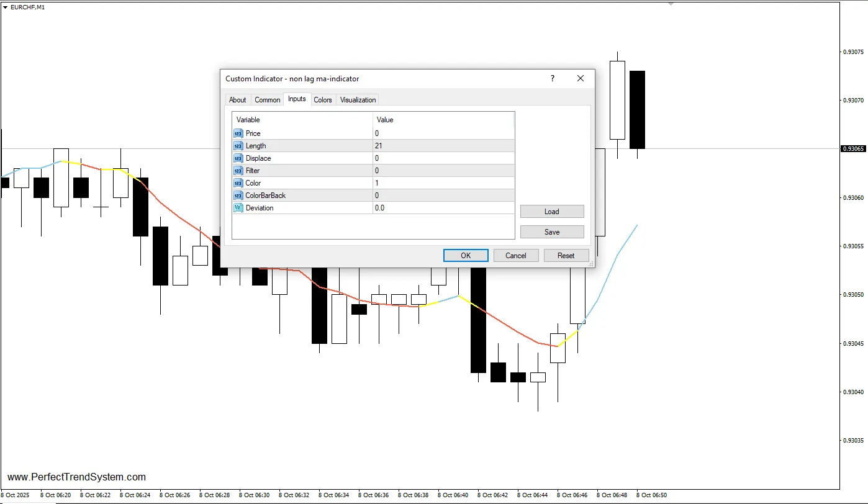Click the Deviation variable double-type icon
This screenshot has height=504, width=868.
[238, 208]
